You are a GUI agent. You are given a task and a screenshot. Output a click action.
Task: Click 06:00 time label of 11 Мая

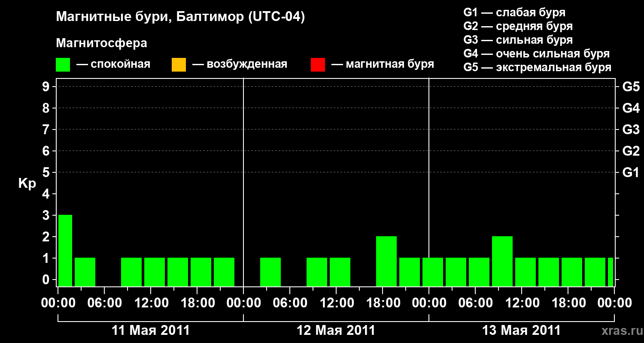tap(105, 303)
